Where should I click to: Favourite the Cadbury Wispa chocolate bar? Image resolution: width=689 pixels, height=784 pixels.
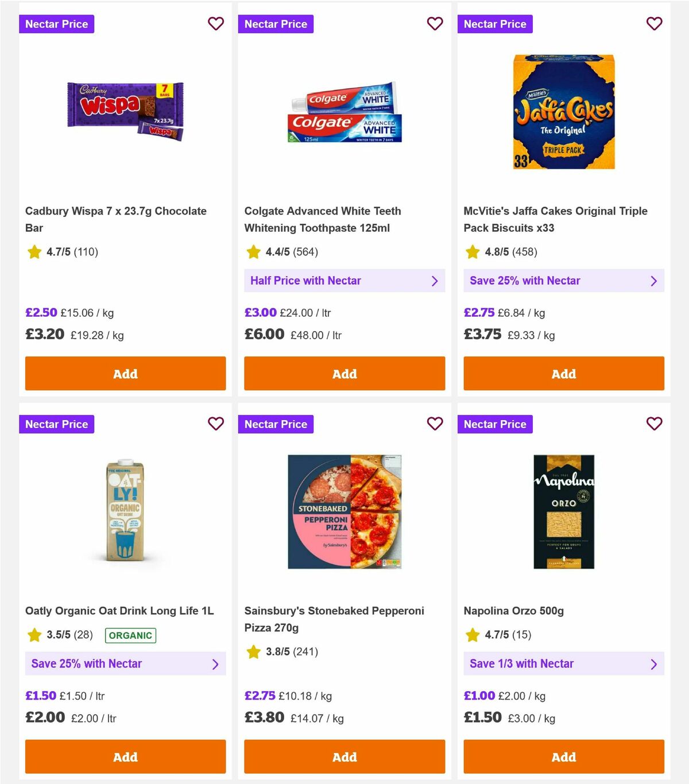216,24
